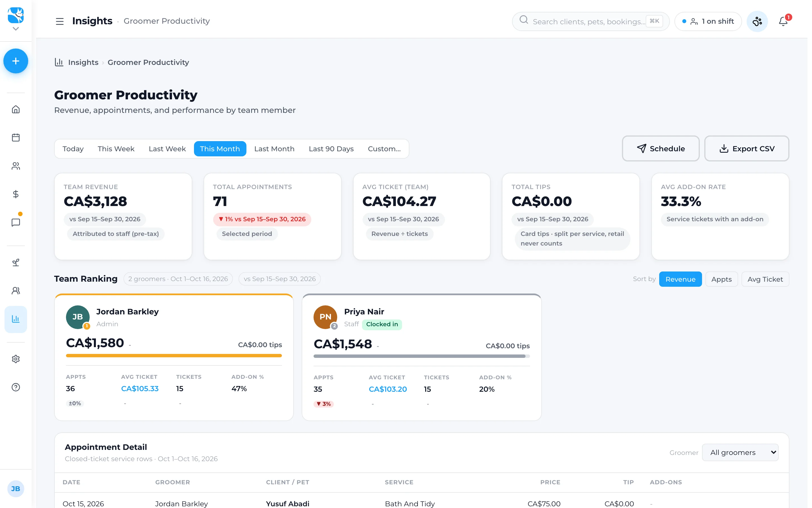Click the DATE column header
The width and height of the screenshot is (812, 508).
coord(71,482)
